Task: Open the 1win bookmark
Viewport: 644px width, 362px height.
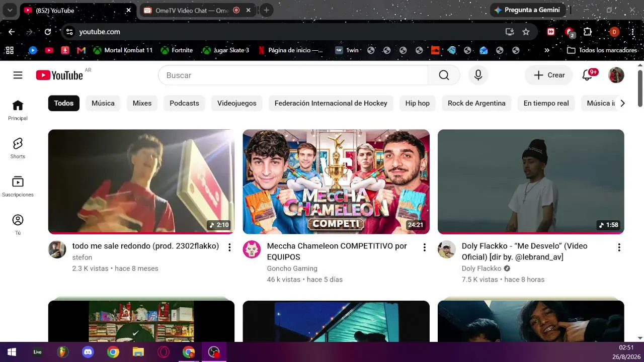Action: pyautogui.click(x=347, y=50)
